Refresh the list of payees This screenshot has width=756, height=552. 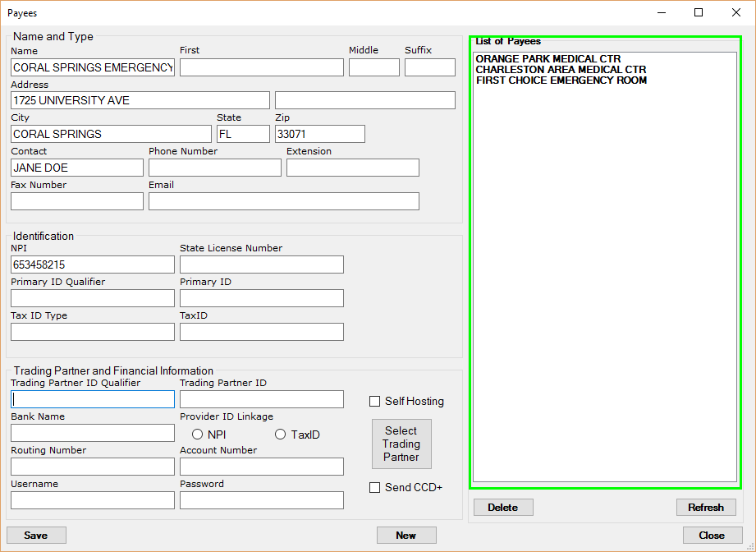[x=706, y=508]
